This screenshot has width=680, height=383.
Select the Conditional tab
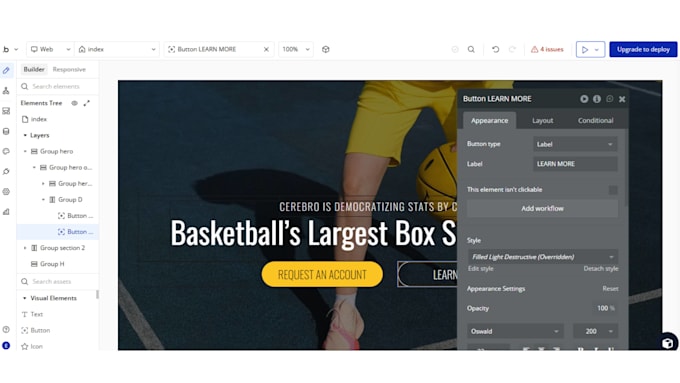pyautogui.click(x=595, y=121)
